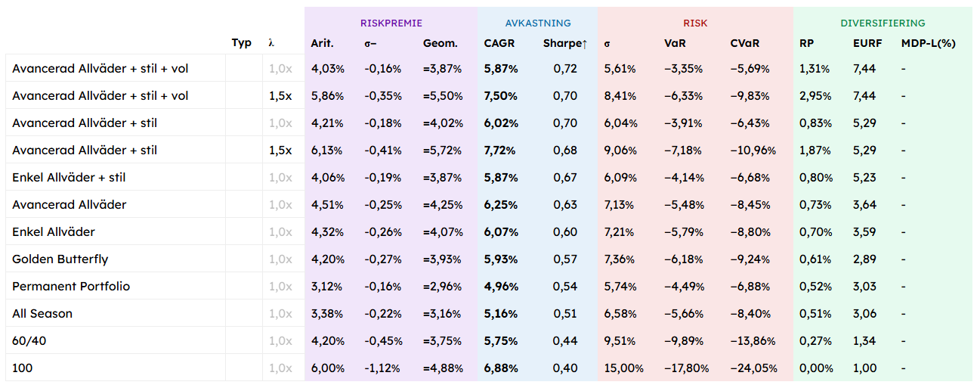Click the Typ column header
Image resolution: width=980 pixels, height=388 pixels.
point(241,43)
